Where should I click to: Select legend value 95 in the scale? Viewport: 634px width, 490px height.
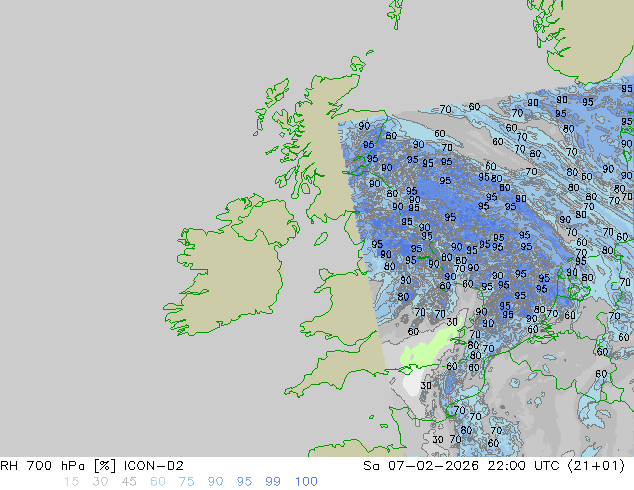[x=244, y=482]
